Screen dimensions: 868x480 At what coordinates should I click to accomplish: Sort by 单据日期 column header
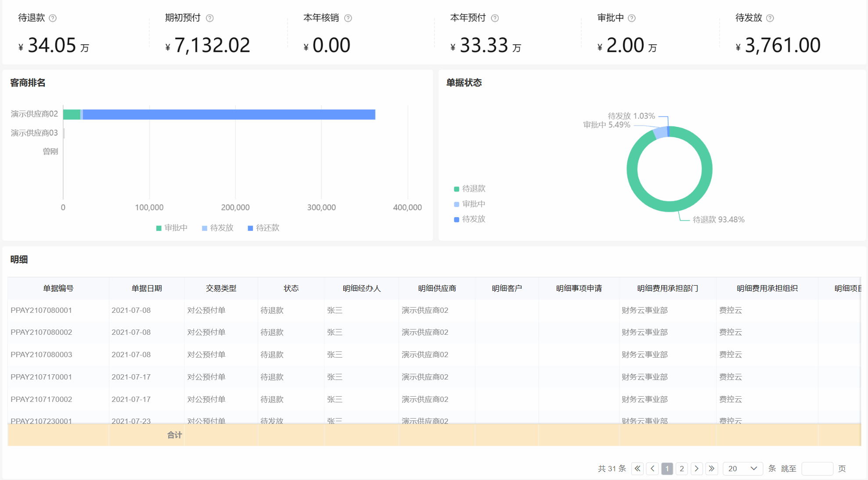click(x=147, y=288)
